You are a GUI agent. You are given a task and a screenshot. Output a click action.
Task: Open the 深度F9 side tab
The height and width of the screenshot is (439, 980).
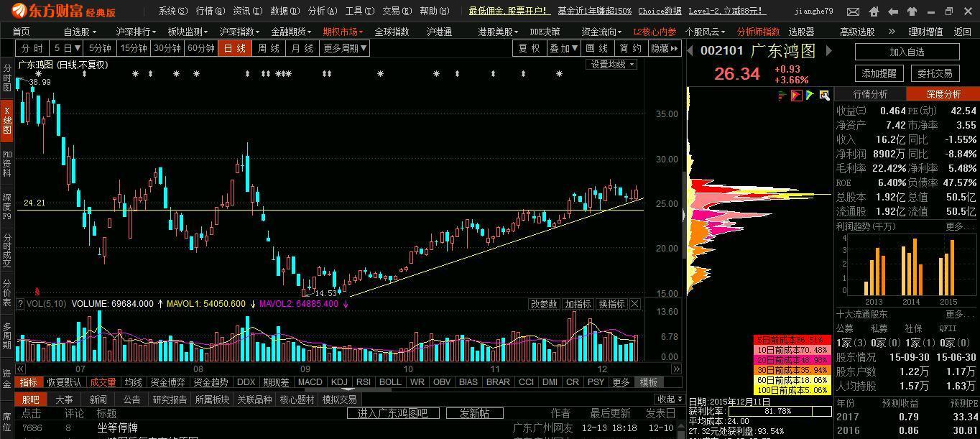coord(6,206)
